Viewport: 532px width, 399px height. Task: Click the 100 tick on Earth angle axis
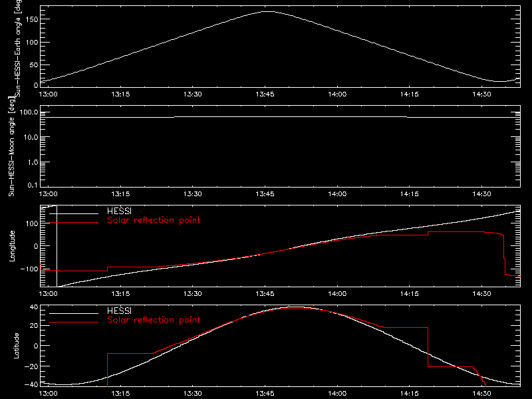31,43
